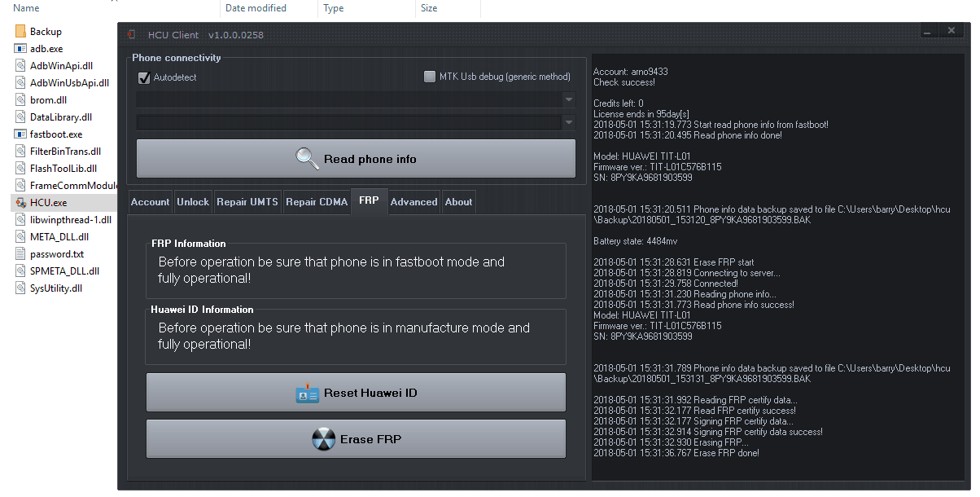Click the radiation icon on Erase FRP
The width and height of the screenshot is (980, 497).
[323, 440]
